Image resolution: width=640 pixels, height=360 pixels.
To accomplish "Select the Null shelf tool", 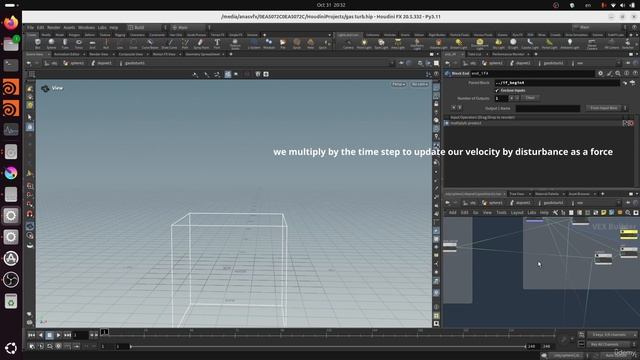I will tap(106, 44).
